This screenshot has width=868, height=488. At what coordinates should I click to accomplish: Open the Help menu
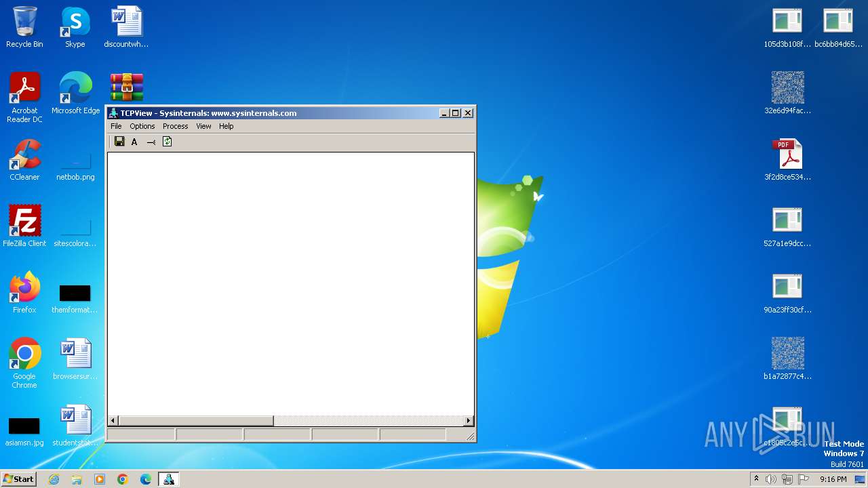point(226,126)
